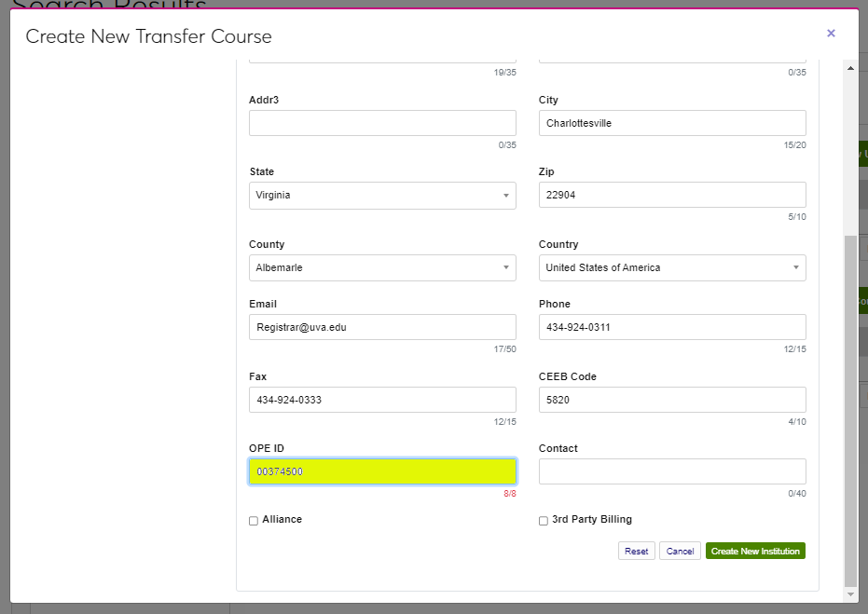This screenshot has height=614, width=868.
Task: Click the City label text
Action: [548, 100]
